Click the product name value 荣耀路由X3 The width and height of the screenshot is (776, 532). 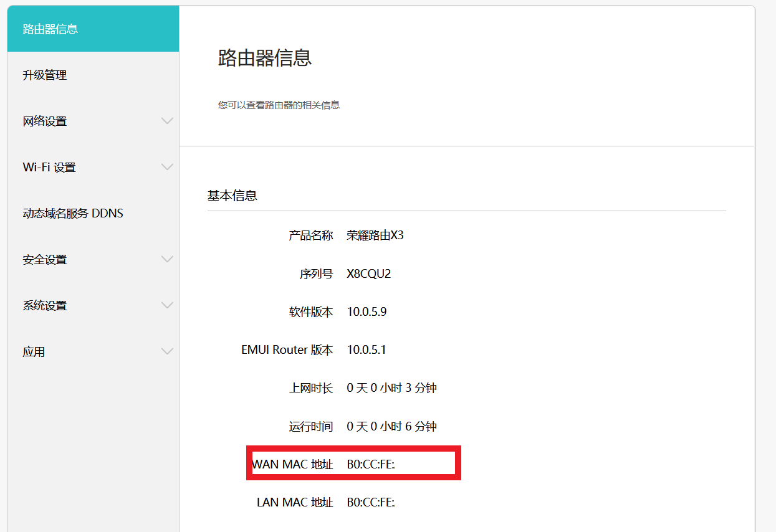click(375, 235)
